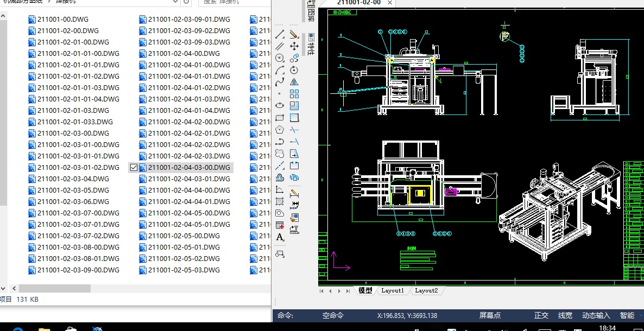Select the Copy objects tool

[x=294, y=58]
